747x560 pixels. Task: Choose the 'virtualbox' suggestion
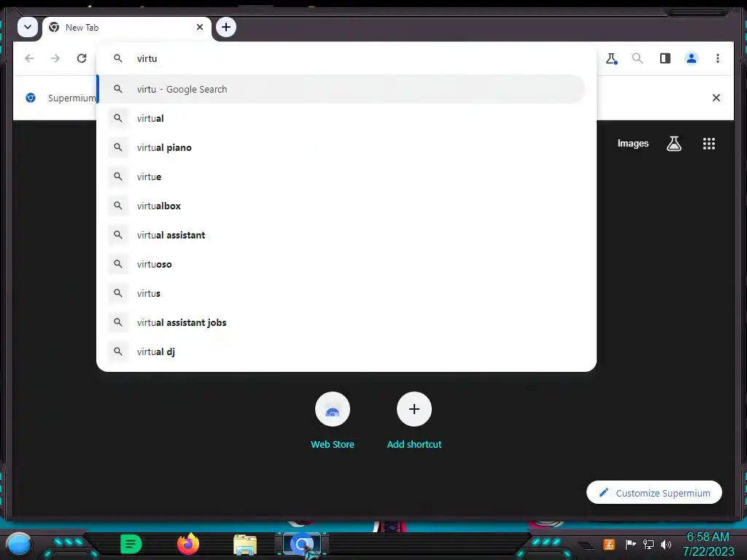pos(341,206)
